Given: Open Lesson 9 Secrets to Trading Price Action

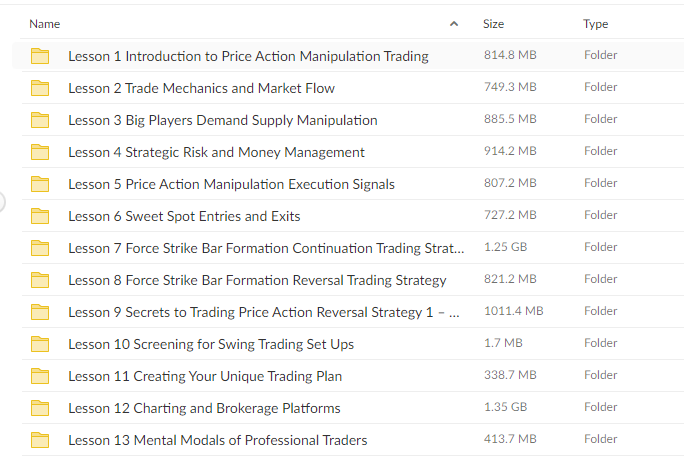Looking at the screenshot, I should coord(263,312).
